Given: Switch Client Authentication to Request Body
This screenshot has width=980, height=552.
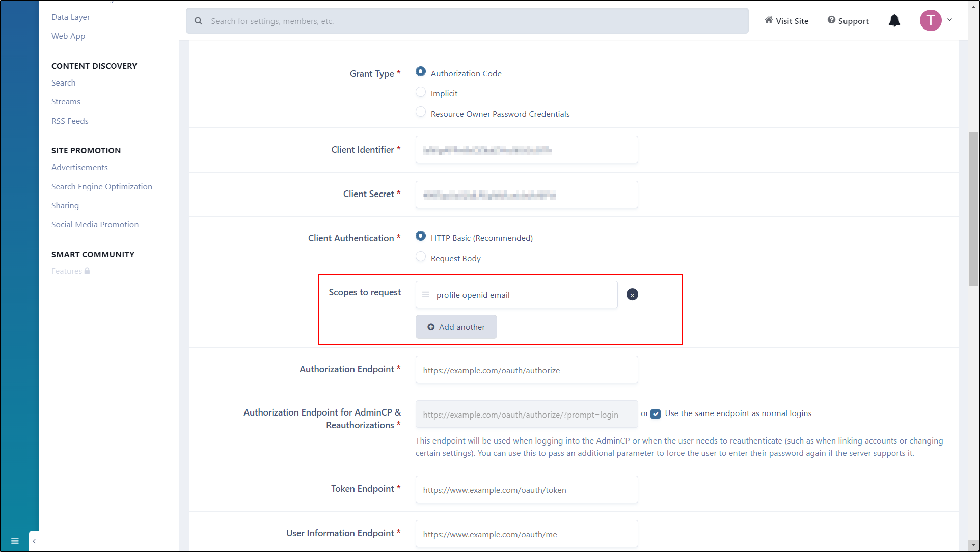Looking at the screenshot, I should coord(420,256).
